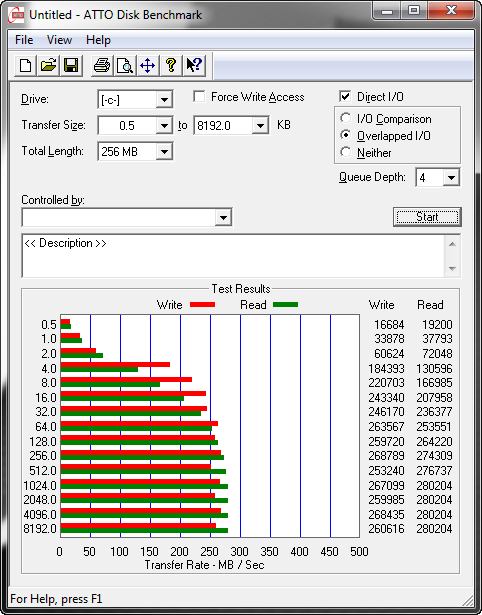Choose the Neither radio option

(346, 152)
